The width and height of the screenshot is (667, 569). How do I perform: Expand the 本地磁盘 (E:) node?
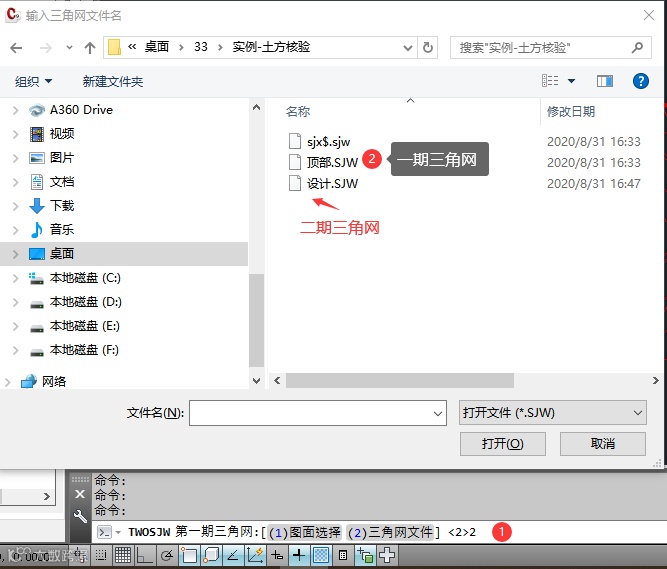point(16,326)
